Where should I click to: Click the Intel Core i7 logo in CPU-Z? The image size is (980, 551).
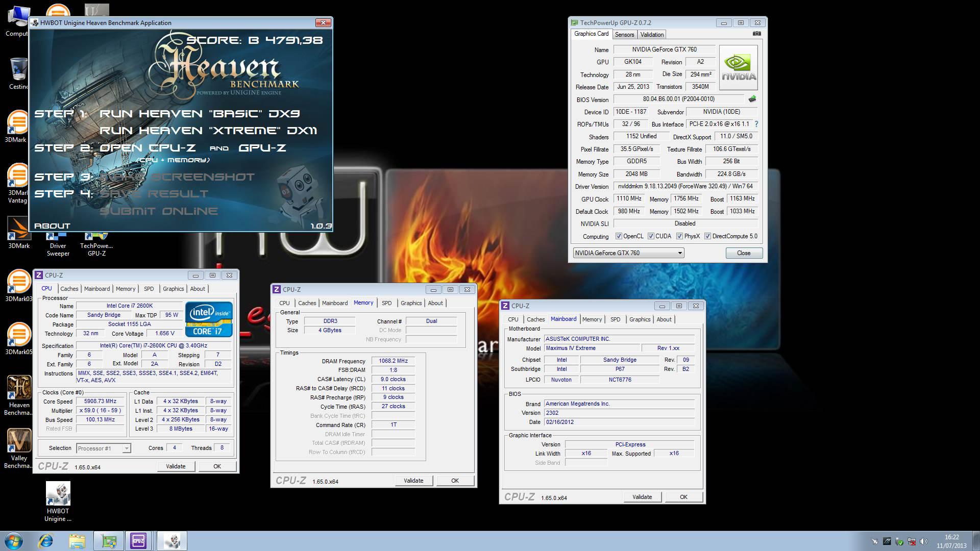click(x=208, y=319)
